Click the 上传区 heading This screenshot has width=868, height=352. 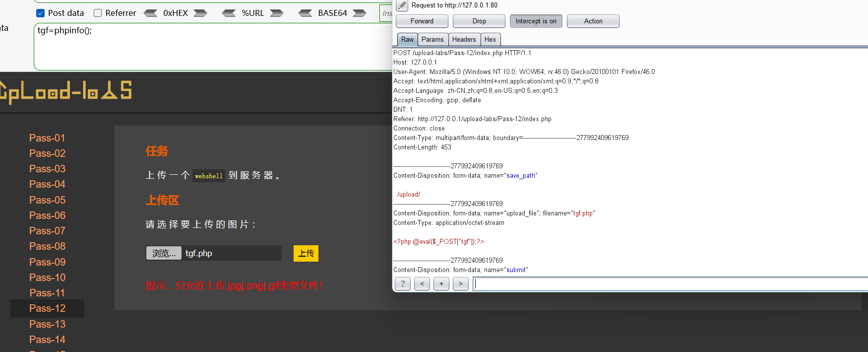click(x=162, y=200)
